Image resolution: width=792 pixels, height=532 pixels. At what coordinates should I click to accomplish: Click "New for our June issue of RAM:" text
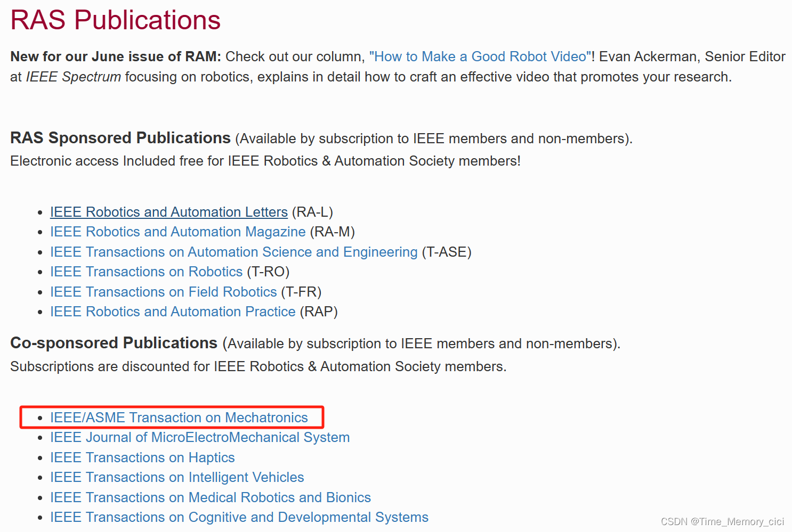tap(116, 56)
